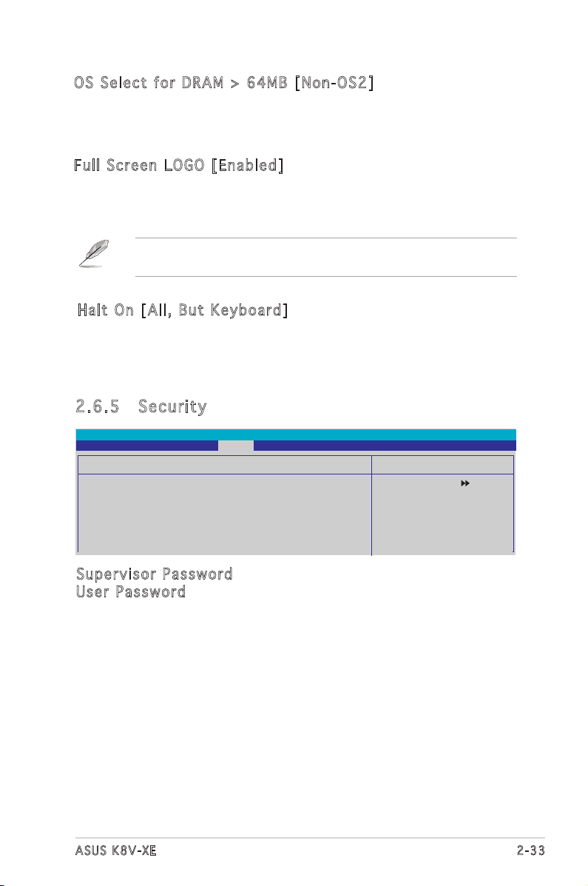The width and height of the screenshot is (588, 886).
Task: Click the BIOS right help panel header
Action: (442, 465)
